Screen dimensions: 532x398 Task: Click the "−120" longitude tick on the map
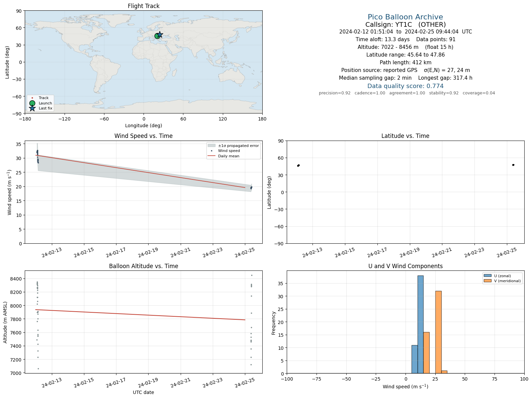[64, 119]
